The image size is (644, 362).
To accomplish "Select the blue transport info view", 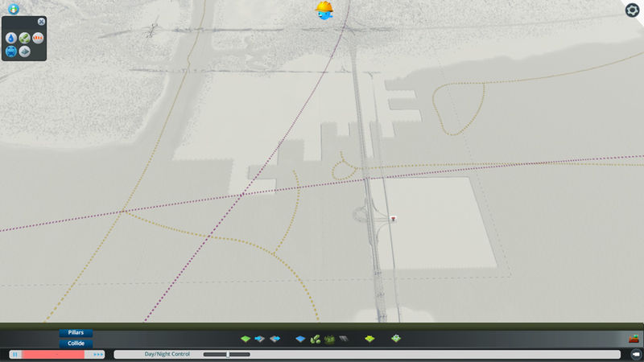I will 11,51.
